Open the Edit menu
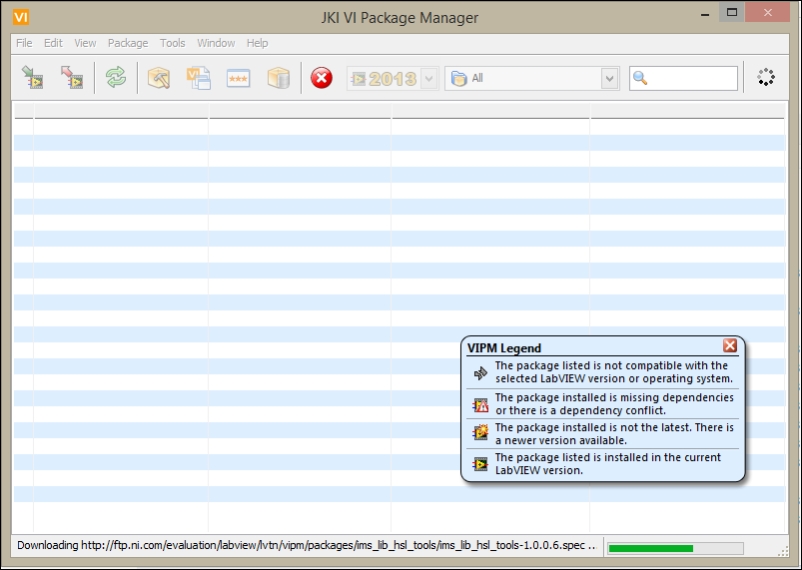 click(53, 43)
